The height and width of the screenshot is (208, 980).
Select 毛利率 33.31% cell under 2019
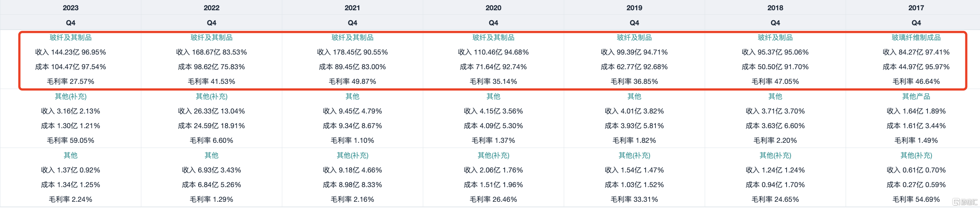click(634, 199)
